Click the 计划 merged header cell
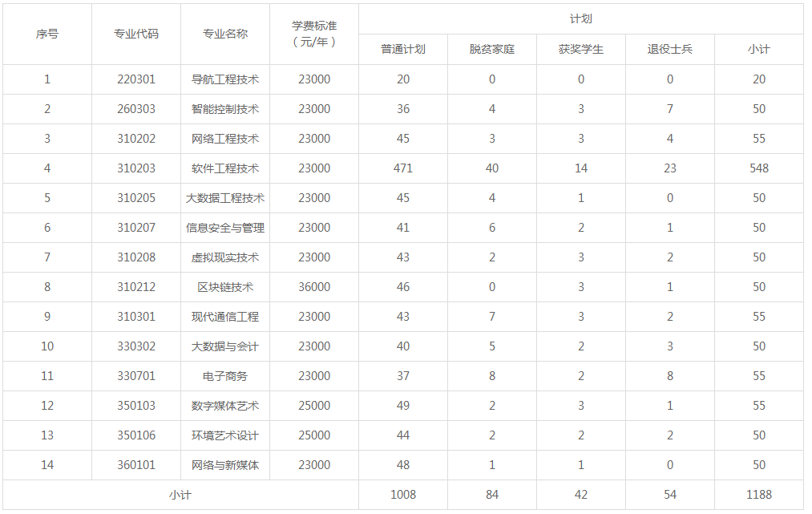 580,19
